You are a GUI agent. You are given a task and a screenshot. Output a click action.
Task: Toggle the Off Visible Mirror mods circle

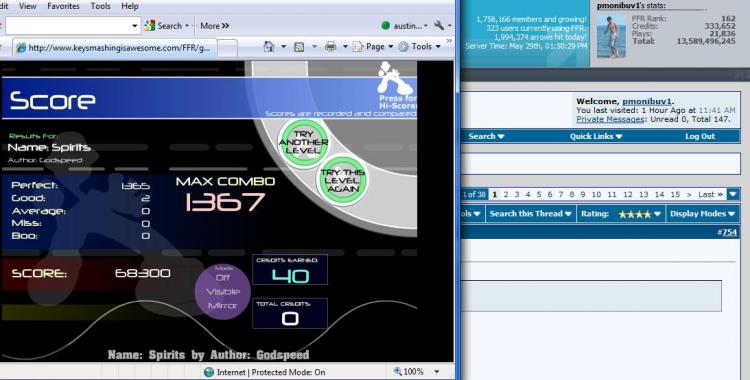(223, 291)
